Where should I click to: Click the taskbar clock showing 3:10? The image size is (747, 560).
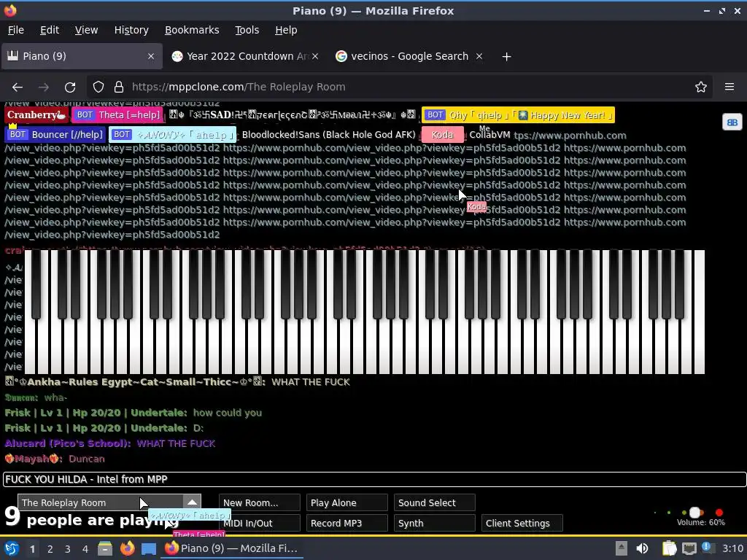coord(732,548)
